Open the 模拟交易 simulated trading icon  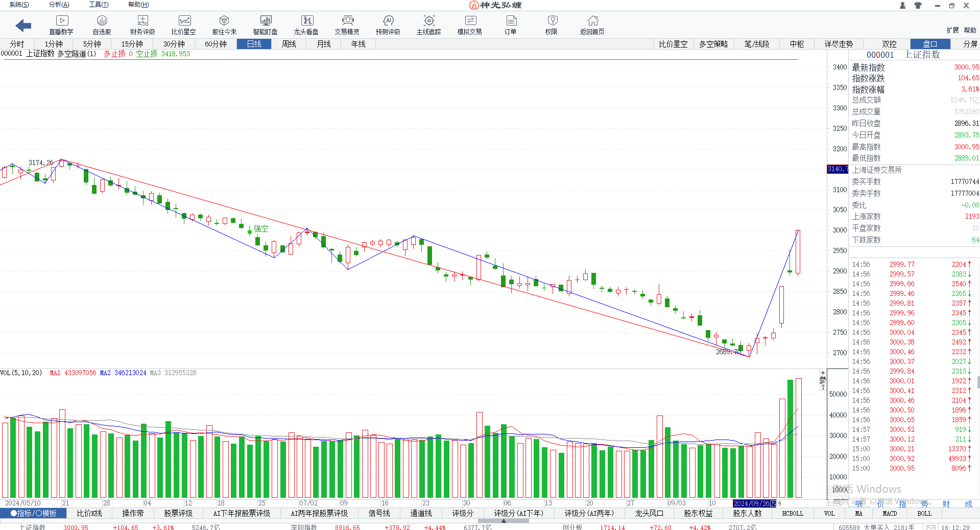pyautogui.click(x=470, y=25)
